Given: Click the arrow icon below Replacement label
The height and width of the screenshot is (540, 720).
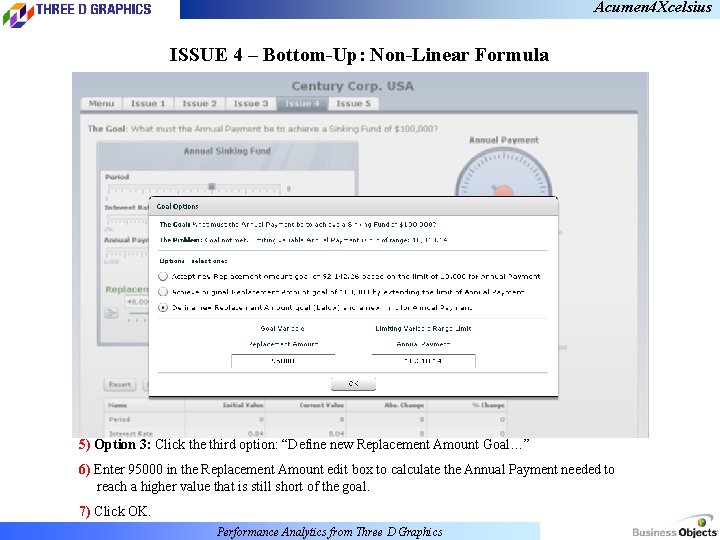Looking at the screenshot, I should [x=111, y=313].
